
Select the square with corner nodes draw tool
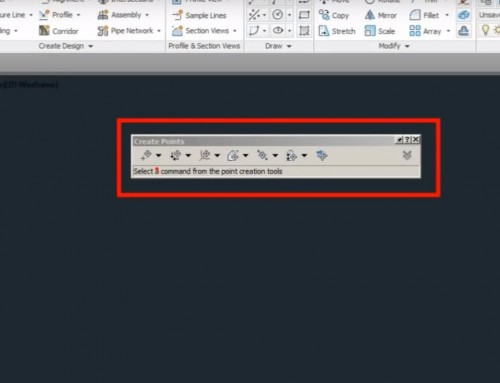click(x=304, y=31)
